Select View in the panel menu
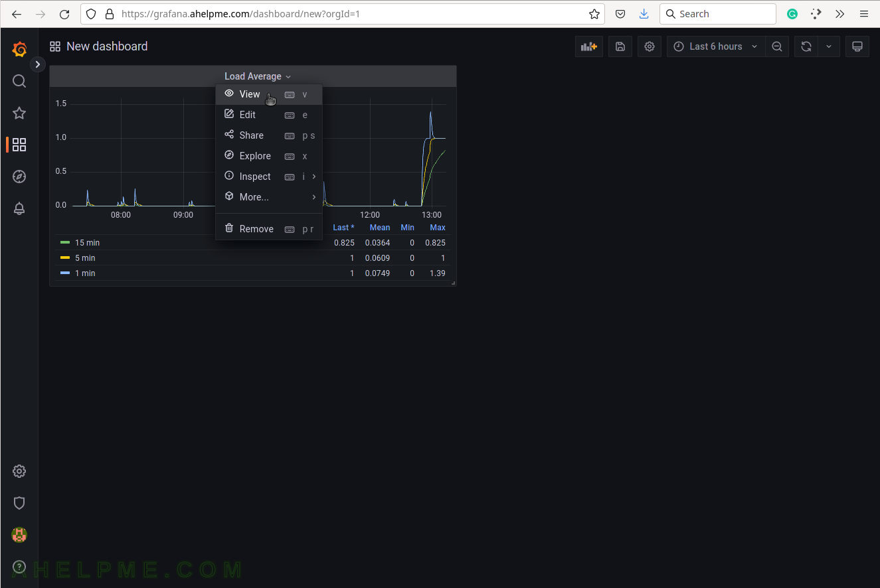 click(269, 94)
